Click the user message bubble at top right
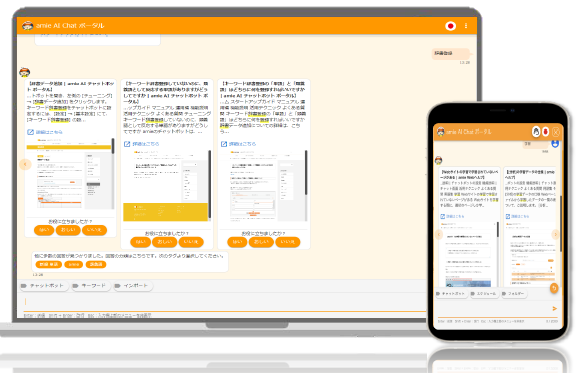This screenshot has height=373, width=586. coord(451,53)
